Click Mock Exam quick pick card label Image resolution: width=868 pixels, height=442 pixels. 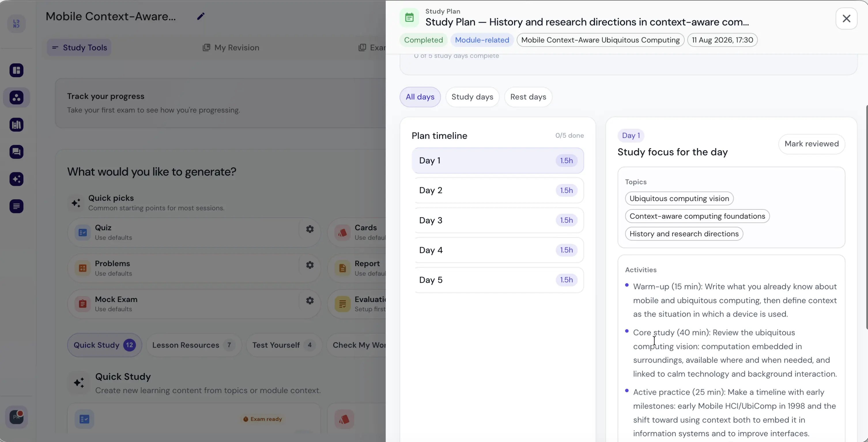(x=116, y=299)
